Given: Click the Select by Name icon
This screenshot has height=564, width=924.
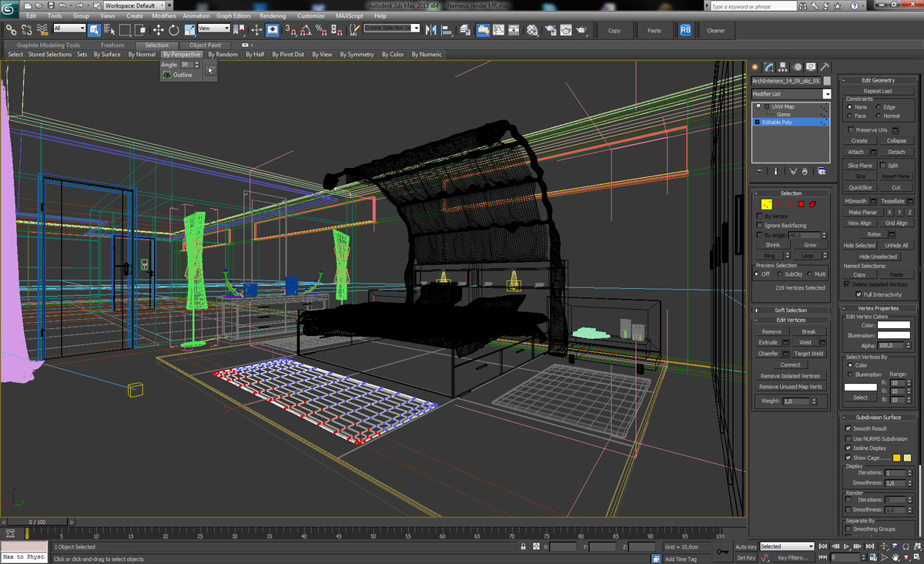Looking at the screenshot, I should 109,30.
